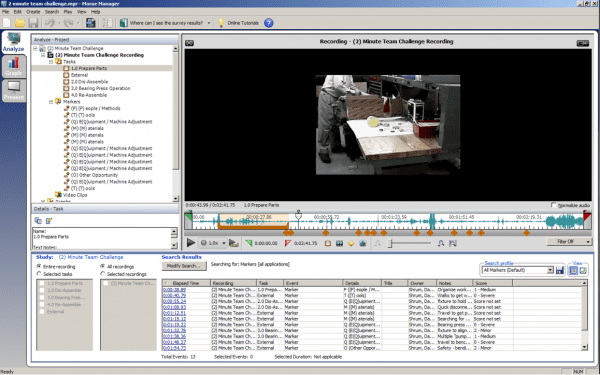600x375 pixels.
Task: Click the create video clip film icon
Action: click(x=339, y=243)
